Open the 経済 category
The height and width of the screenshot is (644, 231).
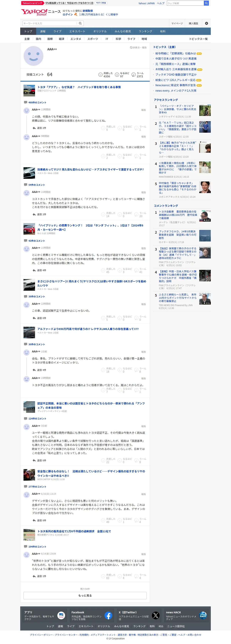pyautogui.click(x=61, y=39)
